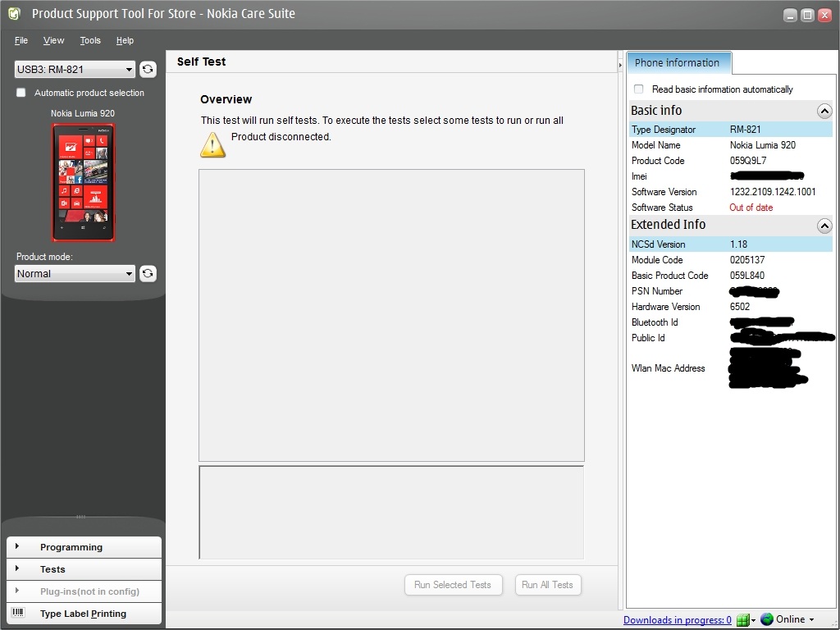The image size is (840, 630).
Task: Click the lower results output box
Action: pyautogui.click(x=391, y=513)
